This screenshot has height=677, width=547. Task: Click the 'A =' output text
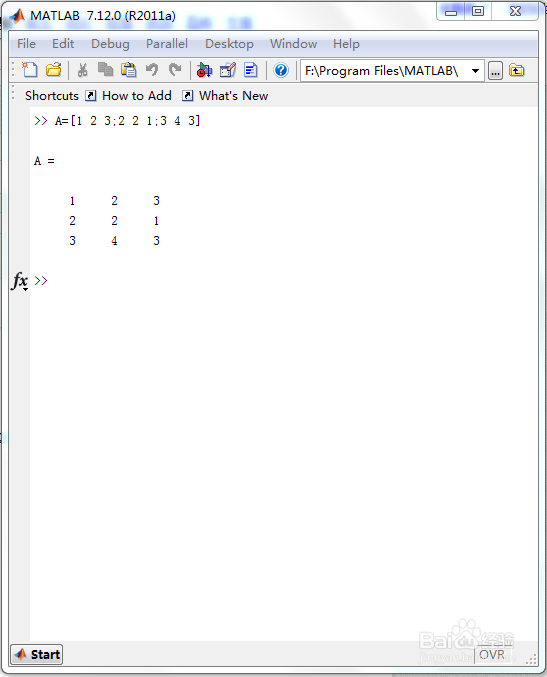(x=44, y=161)
